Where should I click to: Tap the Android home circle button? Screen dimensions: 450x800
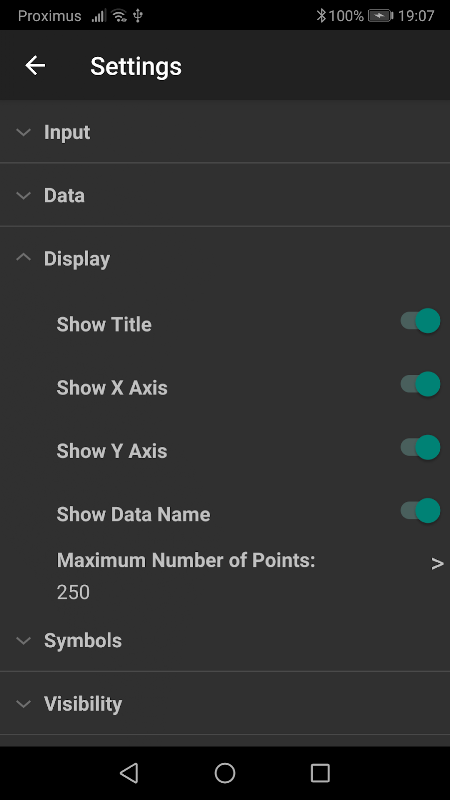point(224,773)
